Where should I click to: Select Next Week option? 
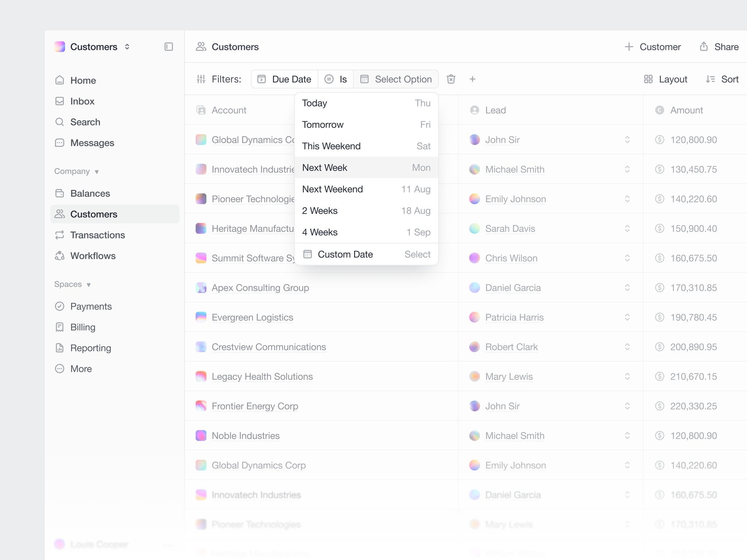click(x=366, y=168)
